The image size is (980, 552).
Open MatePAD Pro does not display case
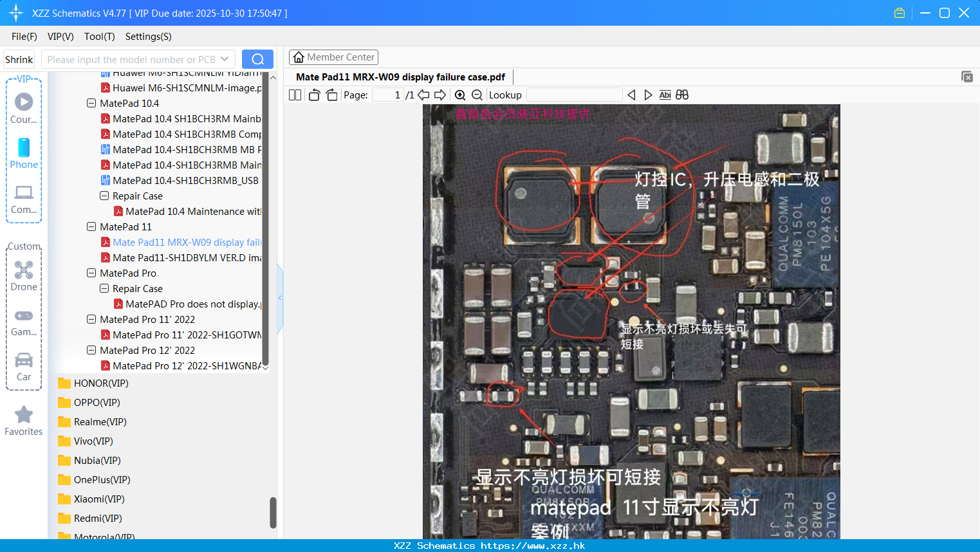187,304
